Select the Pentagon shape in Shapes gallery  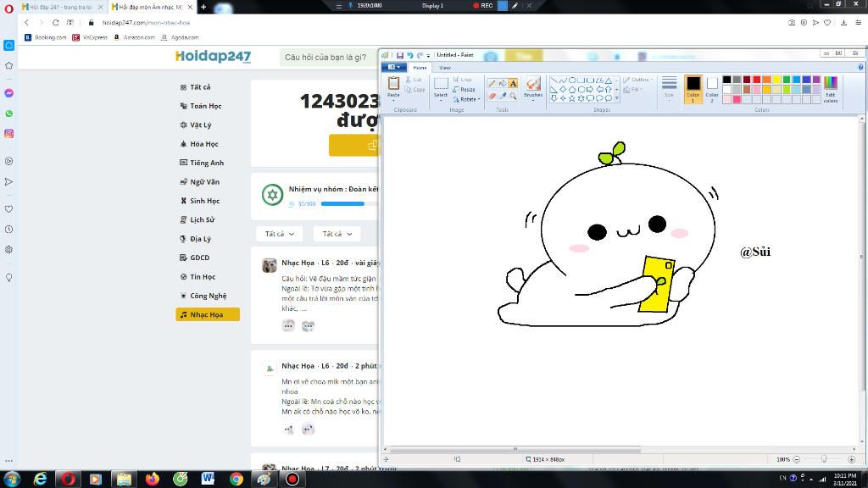click(572, 89)
